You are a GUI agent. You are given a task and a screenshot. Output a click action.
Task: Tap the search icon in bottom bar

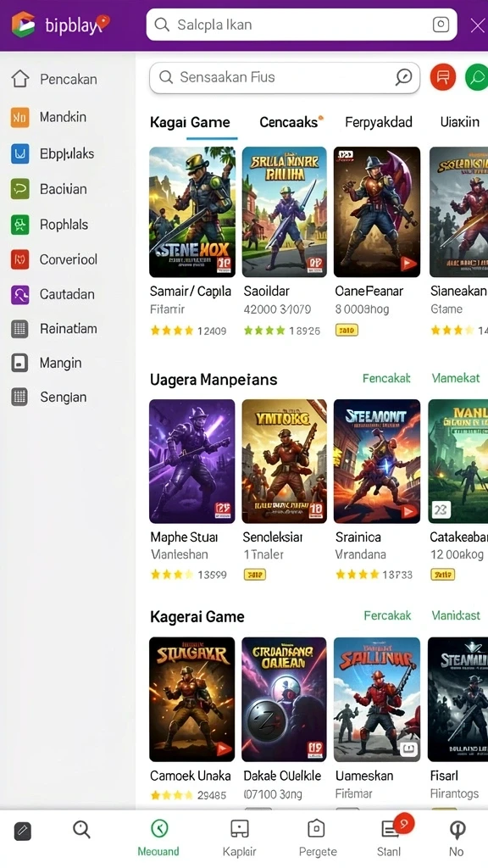click(x=81, y=829)
